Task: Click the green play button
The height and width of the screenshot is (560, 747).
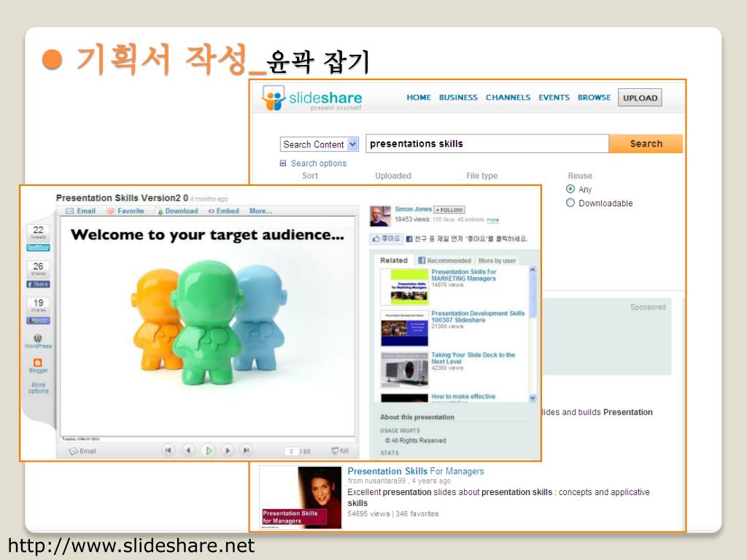Action: coord(208,450)
